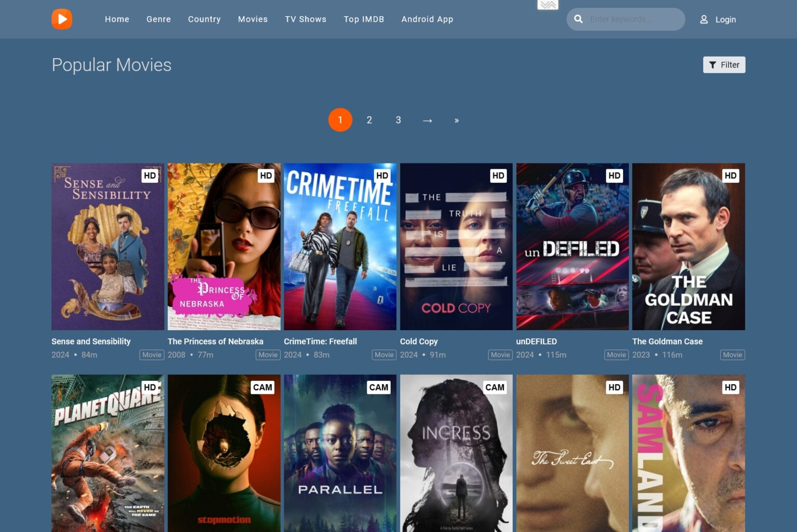Click Movie tag under Sense and Sensibility
The height and width of the screenshot is (532, 797).
[x=152, y=355]
